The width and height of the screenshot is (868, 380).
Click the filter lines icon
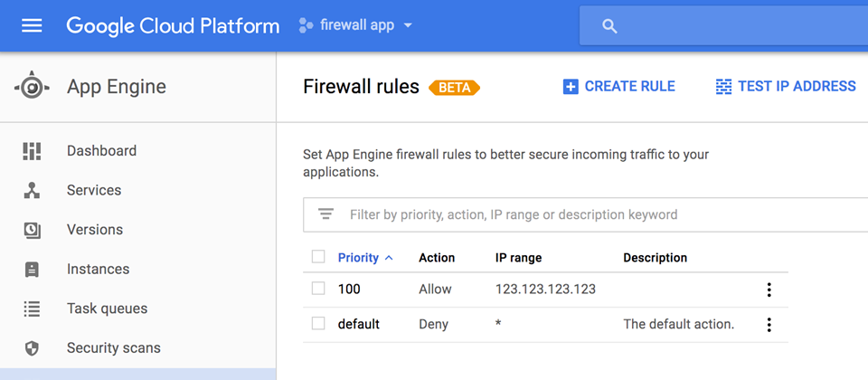[x=326, y=214]
